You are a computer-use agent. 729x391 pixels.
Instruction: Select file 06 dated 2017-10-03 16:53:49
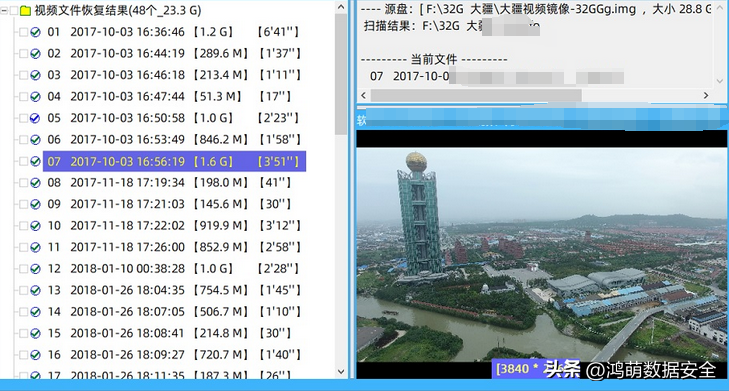point(174,139)
